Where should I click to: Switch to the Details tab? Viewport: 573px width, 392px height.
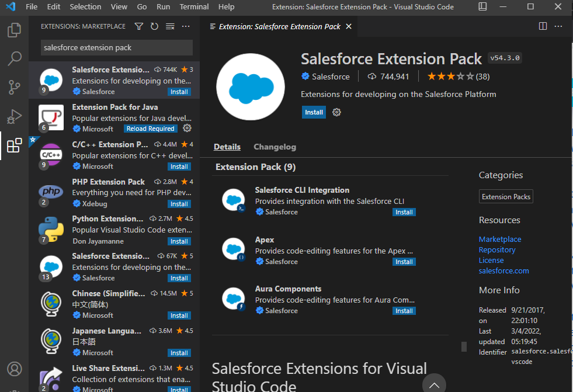(x=227, y=147)
